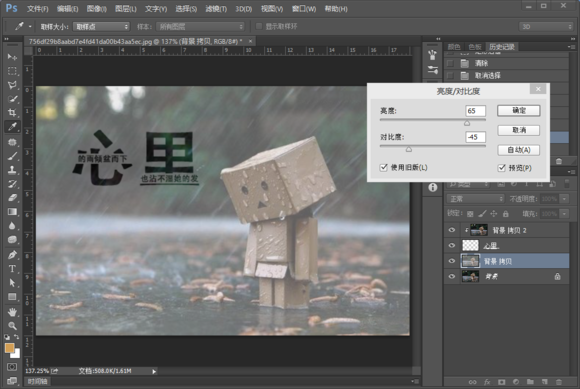Select the Gradient tool
This screenshot has width=580, height=389.
pyautogui.click(x=12, y=212)
